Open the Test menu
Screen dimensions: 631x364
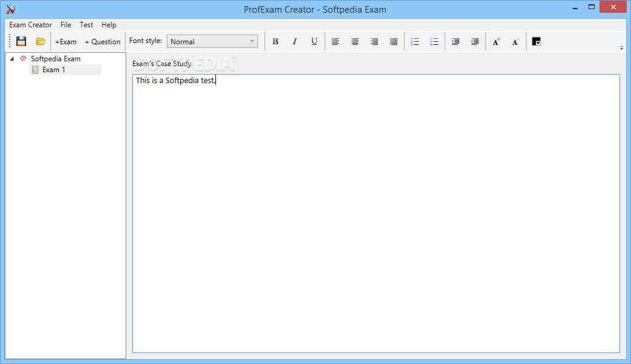tap(86, 25)
